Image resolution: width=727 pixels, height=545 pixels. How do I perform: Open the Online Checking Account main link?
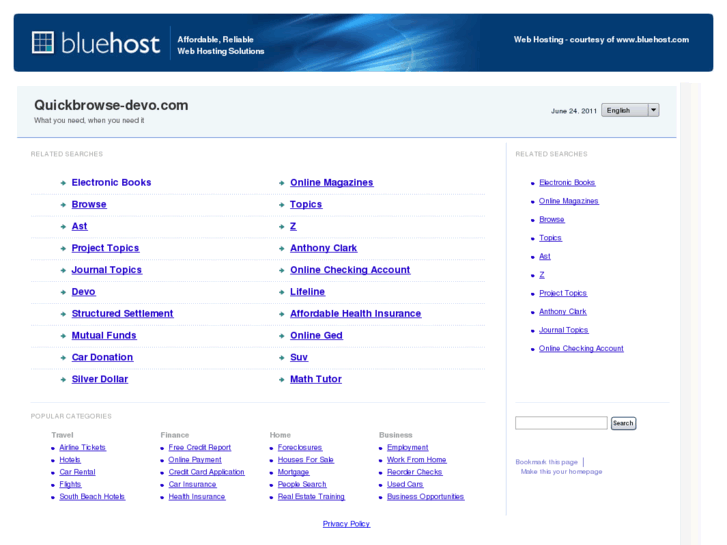coord(350,270)
